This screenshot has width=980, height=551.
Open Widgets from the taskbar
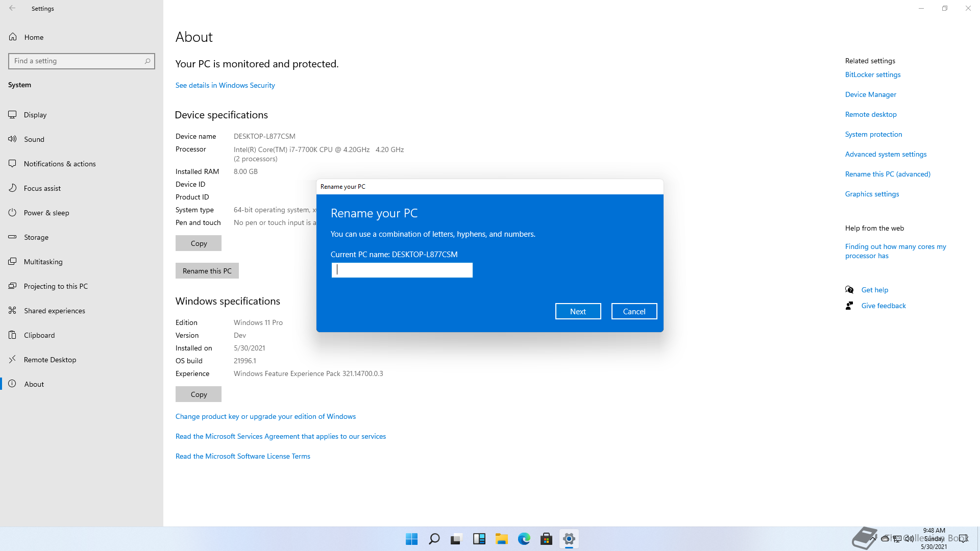(479, 539)
